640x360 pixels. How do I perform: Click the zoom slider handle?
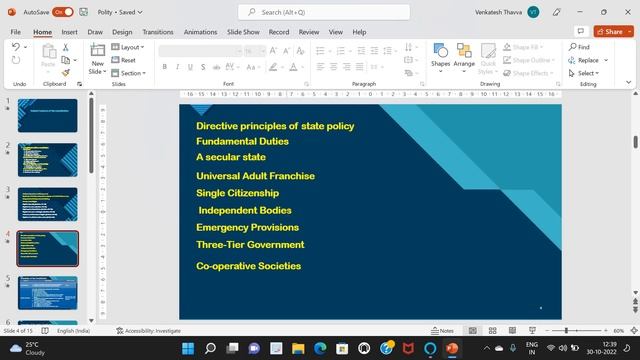[x=566, y=331]
